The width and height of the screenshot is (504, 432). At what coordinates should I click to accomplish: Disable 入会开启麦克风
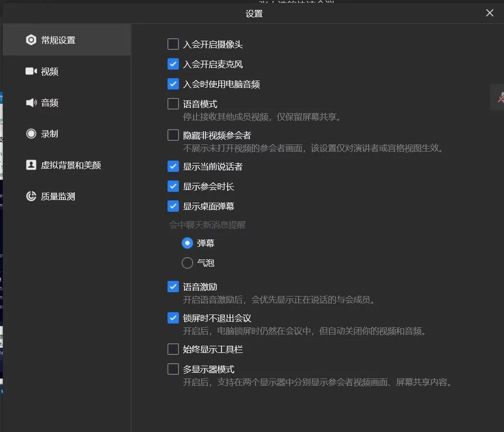173,64
